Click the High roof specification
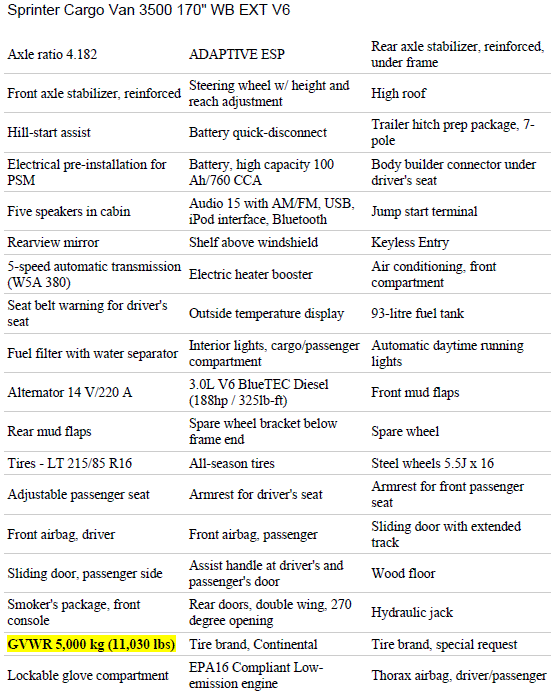The image size is (553, 698). click(398, 93)
